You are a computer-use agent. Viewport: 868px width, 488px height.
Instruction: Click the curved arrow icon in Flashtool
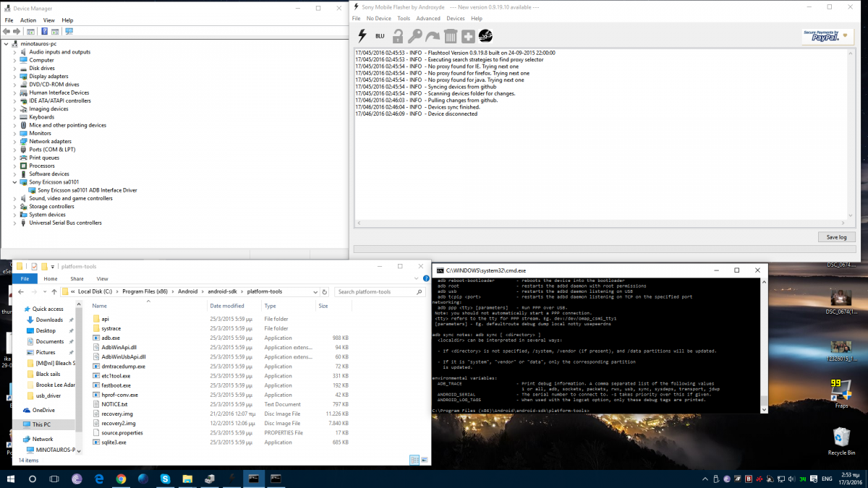(x=433, y=36)
